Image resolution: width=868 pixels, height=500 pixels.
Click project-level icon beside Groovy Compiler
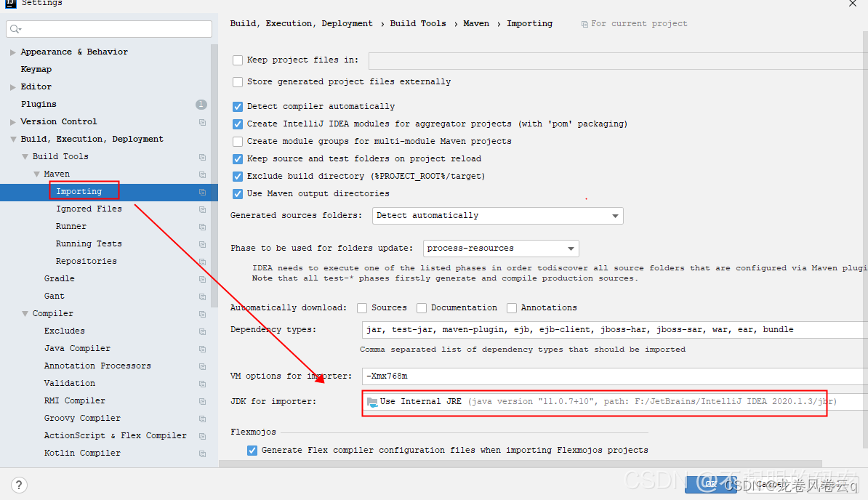pos(203,419)
